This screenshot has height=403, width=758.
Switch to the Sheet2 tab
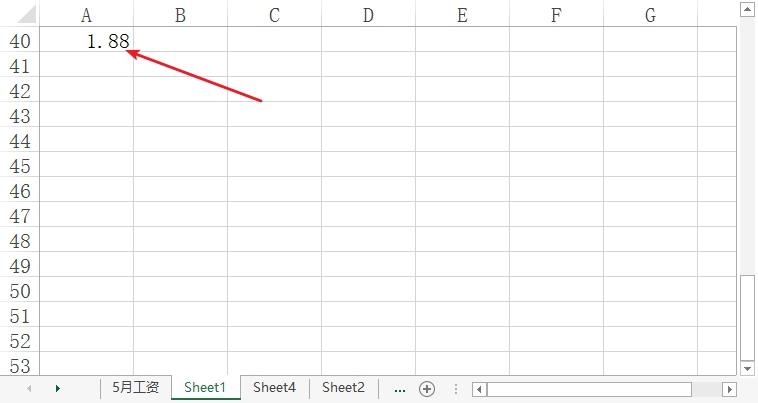(x=343, y=388)
